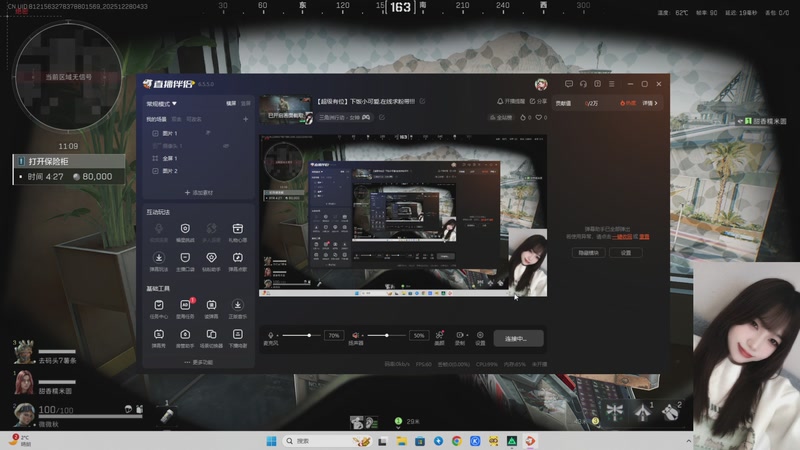Mute the speaker 扬声器 icon
800x450 pixels.
tap(356, 335)
